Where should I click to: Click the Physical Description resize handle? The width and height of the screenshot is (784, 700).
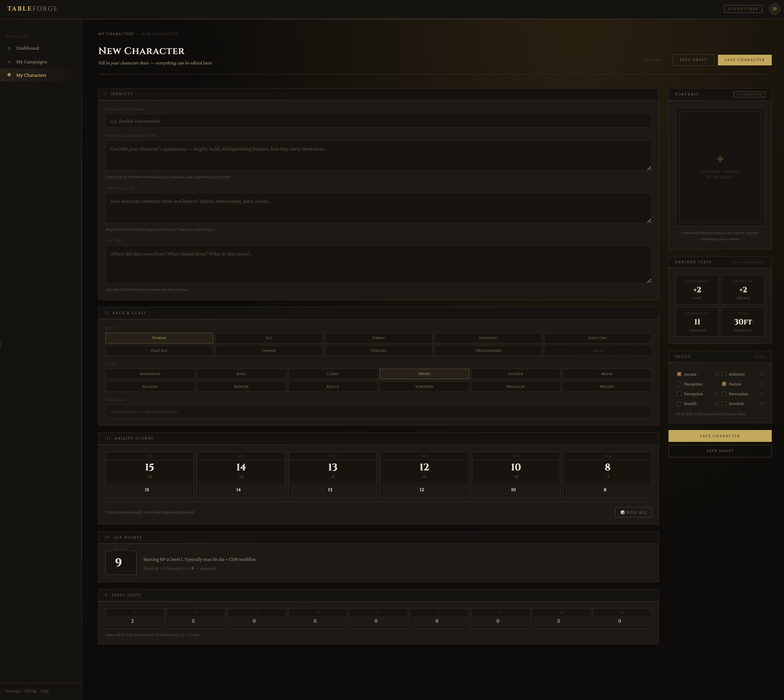[x=649, y=168]
